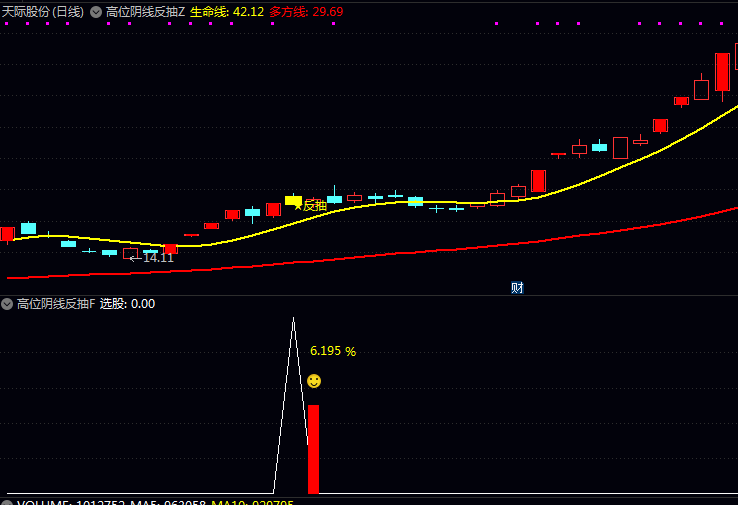Click the 财 financial info icon
The width and height of the screenshot is (738, 505).
click(x=517, y=288)
